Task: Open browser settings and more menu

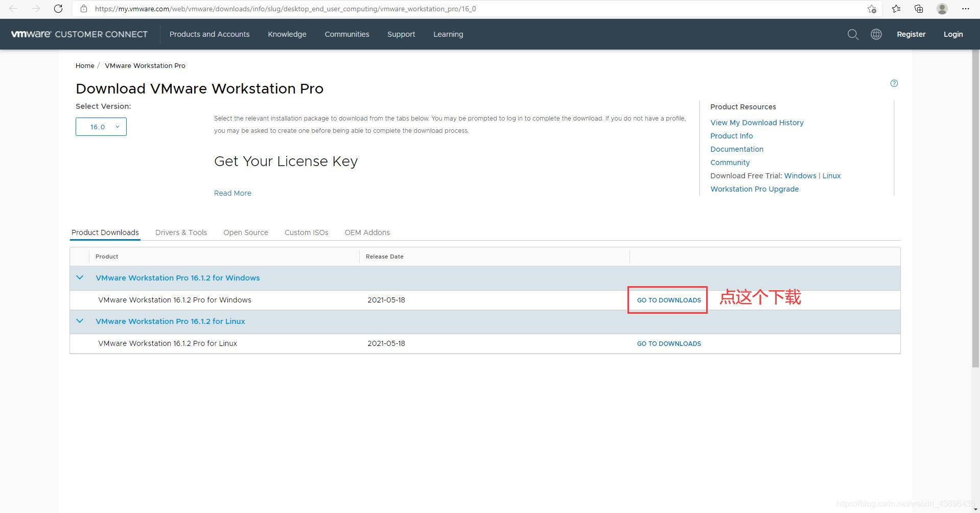Action: (965, 9)
